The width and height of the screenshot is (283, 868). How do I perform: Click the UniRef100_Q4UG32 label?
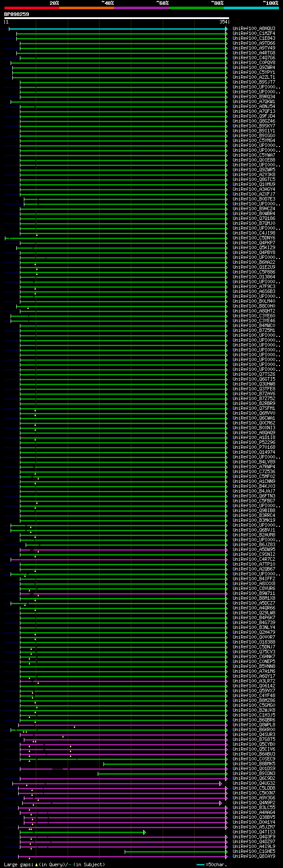(x=254, y=783)
